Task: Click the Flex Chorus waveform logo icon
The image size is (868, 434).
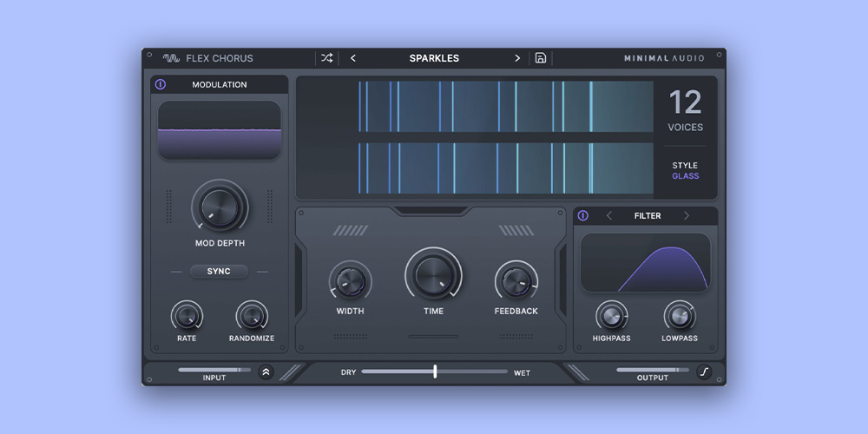Action: point(171,58)
